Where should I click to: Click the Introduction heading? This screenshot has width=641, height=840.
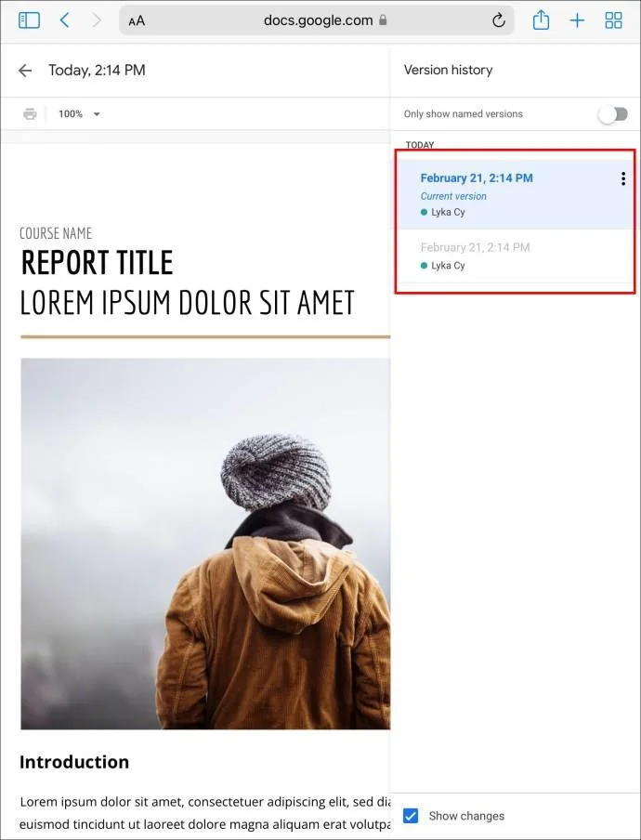(x=74, y=762)
